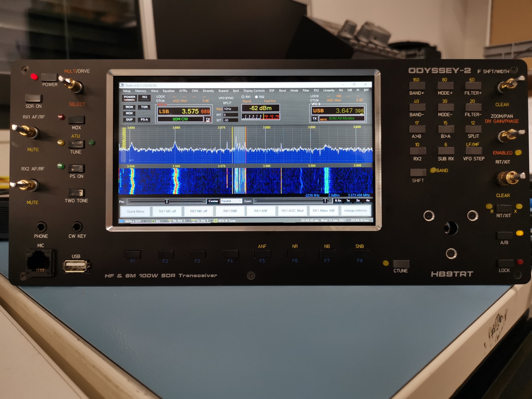Image resolution: width=532 pixels, height=399 pixels.
Task: Select the RX2 meter radio button
Action: pyautogui.click(x=256, y=97)
